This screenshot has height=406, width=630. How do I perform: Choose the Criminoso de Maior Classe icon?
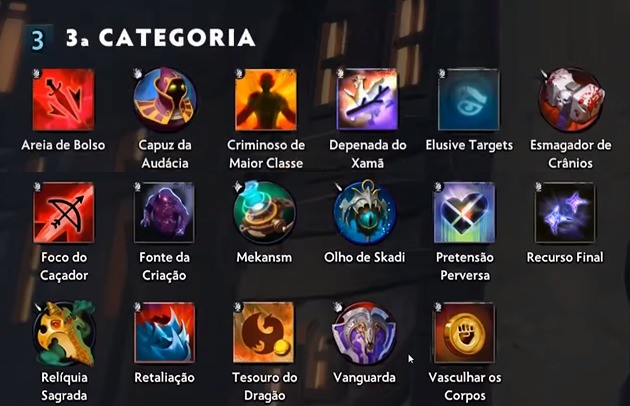(x=266, y=100)
